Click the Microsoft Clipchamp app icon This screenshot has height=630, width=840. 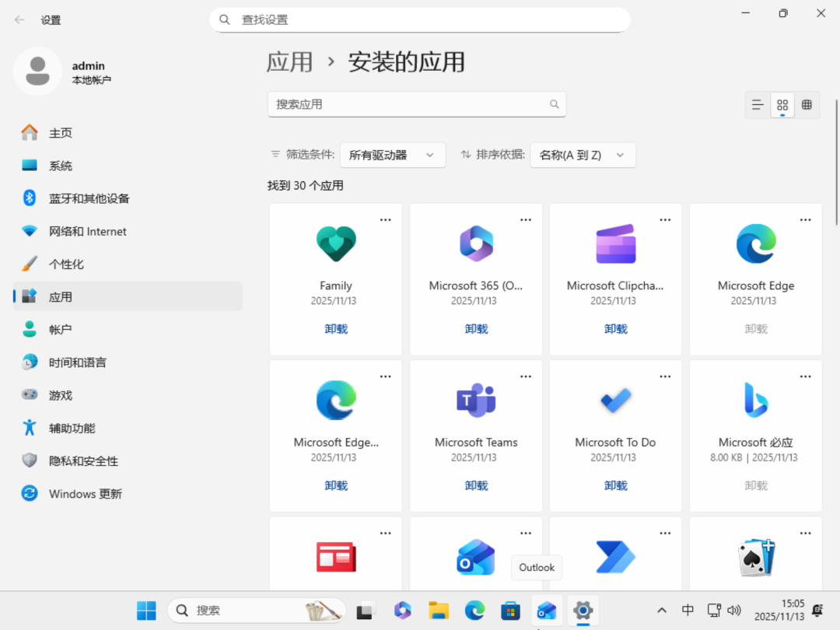coord(615,243)
